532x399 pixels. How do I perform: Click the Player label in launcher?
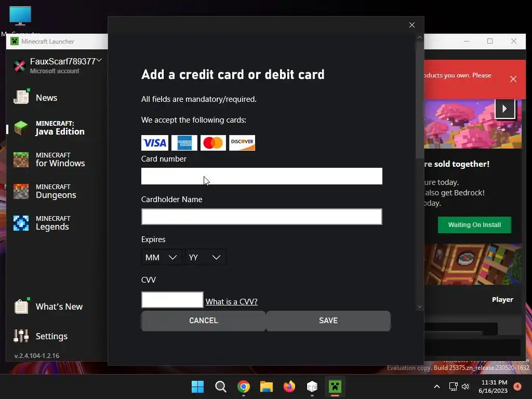[502, 300]
